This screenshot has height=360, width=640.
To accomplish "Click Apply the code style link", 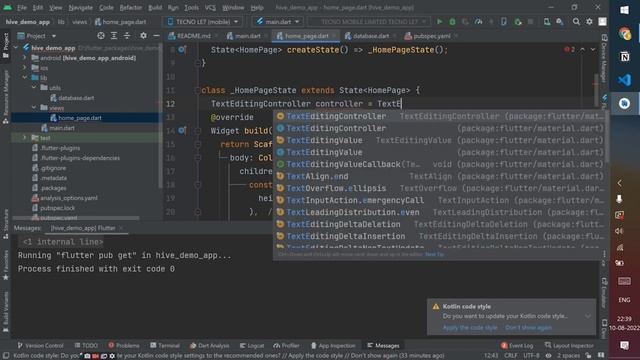I will coord(470,328).
